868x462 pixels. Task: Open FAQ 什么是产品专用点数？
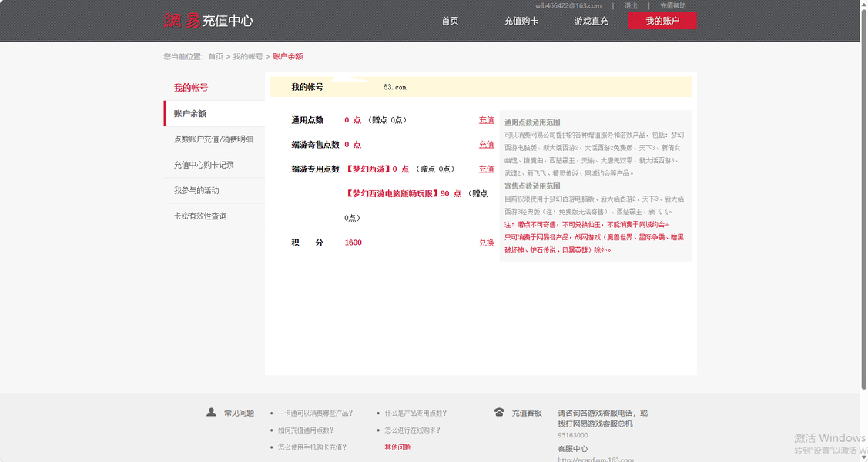click(x=416, y=413)
